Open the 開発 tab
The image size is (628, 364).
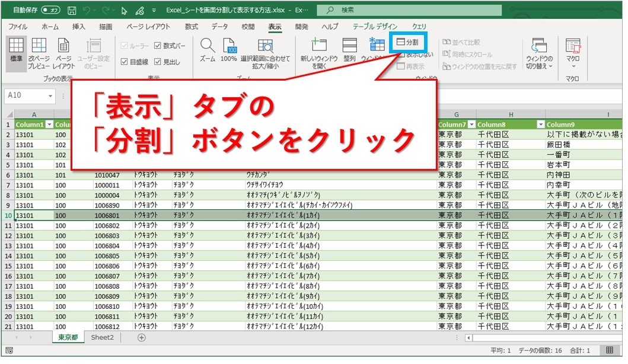coord(302,27)
